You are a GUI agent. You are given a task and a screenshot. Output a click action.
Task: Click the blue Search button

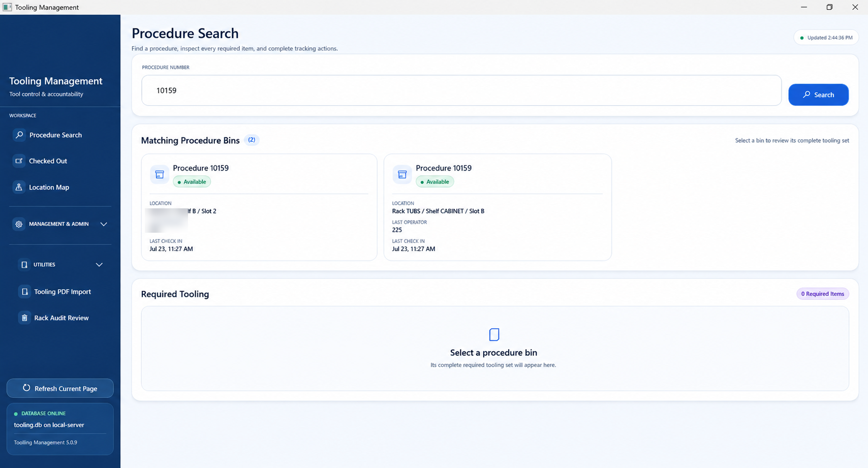coord(818,95)
